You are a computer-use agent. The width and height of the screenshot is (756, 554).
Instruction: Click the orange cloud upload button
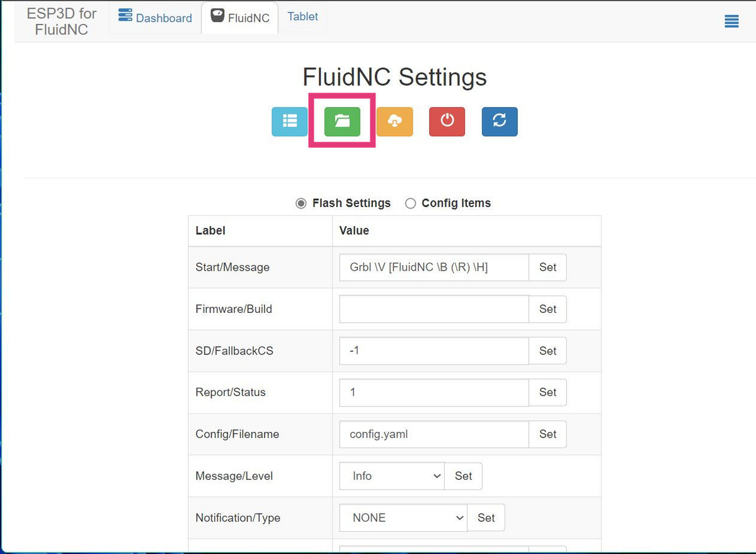click(x=394, y=122)
